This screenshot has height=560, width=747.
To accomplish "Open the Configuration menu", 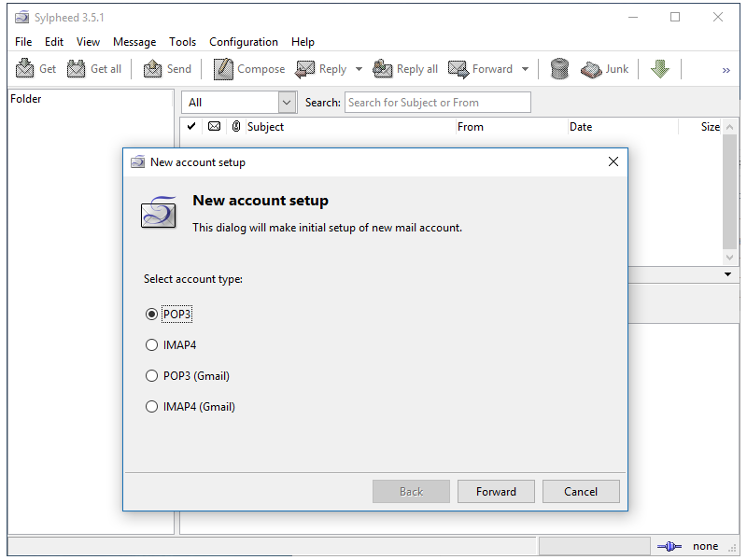I will point(243,42).
